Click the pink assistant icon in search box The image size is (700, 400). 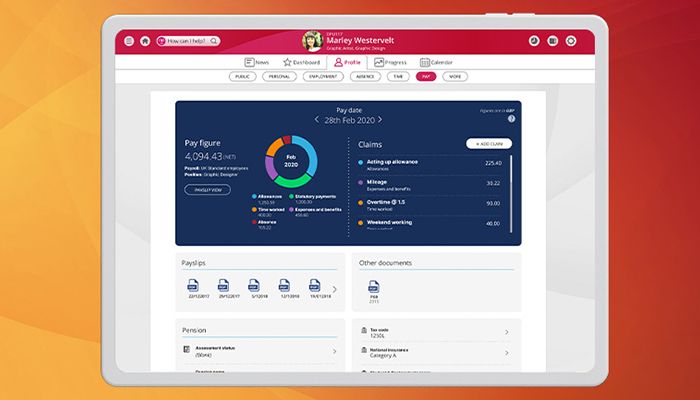click(162, 41)
